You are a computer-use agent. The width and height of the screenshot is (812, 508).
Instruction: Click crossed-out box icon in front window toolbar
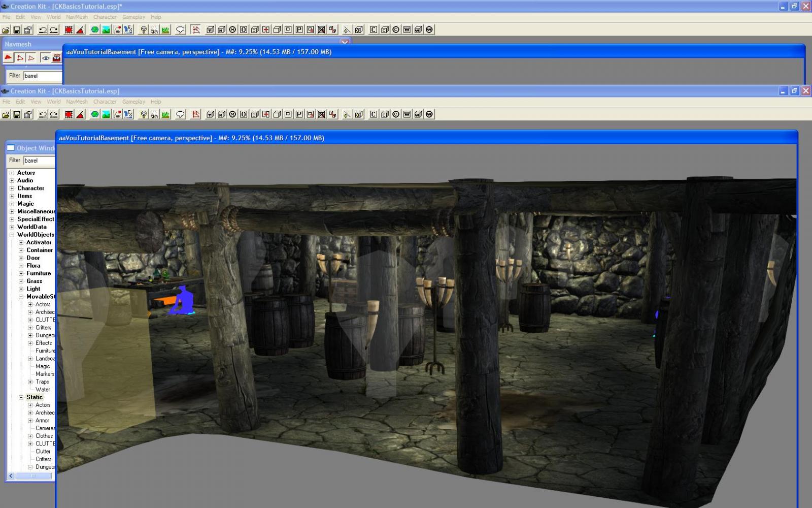click(x=321, y=115)
